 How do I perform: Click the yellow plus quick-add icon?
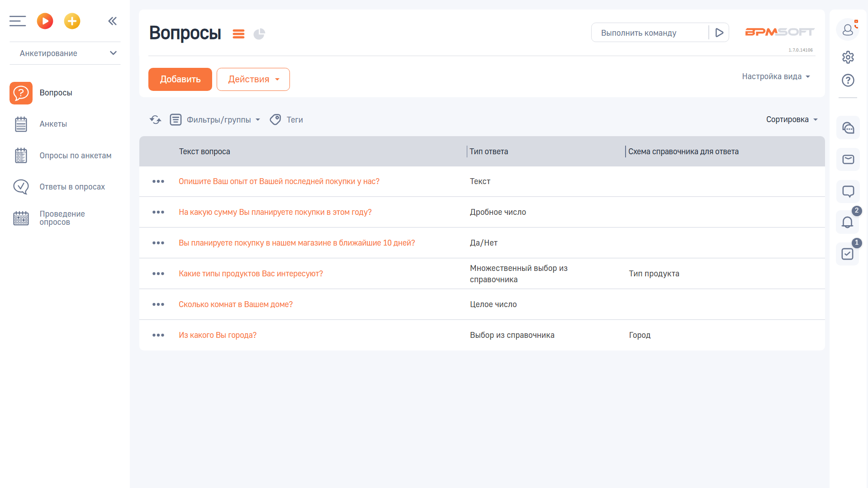click(72, 21)
